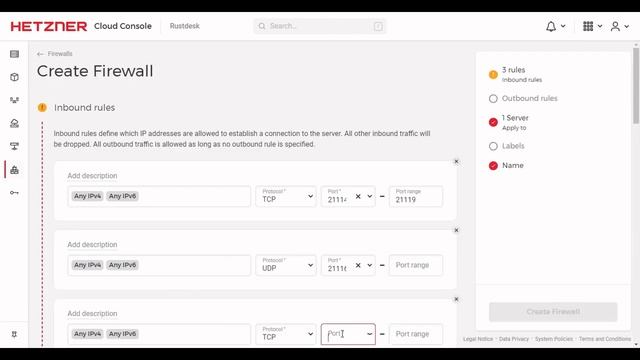Viewport: 640px width, 360px height.
Task: Click Cloud Console title text
Action: click(123, 26)
